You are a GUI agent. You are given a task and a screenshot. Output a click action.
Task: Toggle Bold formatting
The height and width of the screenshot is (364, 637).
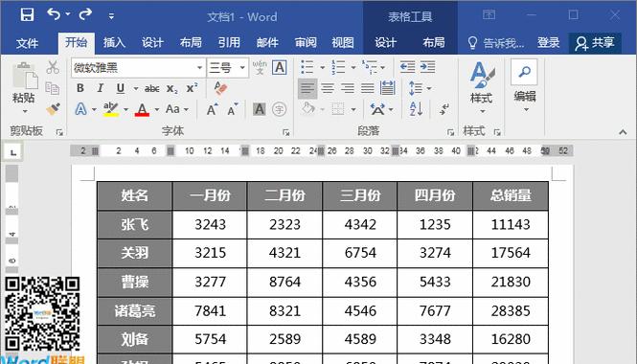tap(80, 88)
